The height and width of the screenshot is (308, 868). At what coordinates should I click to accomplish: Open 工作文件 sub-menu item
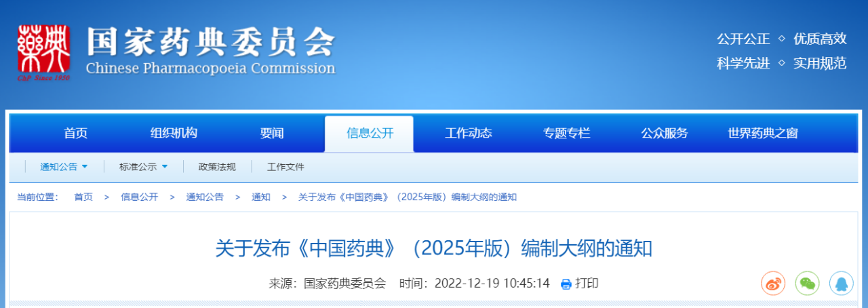tap(285, 167)
